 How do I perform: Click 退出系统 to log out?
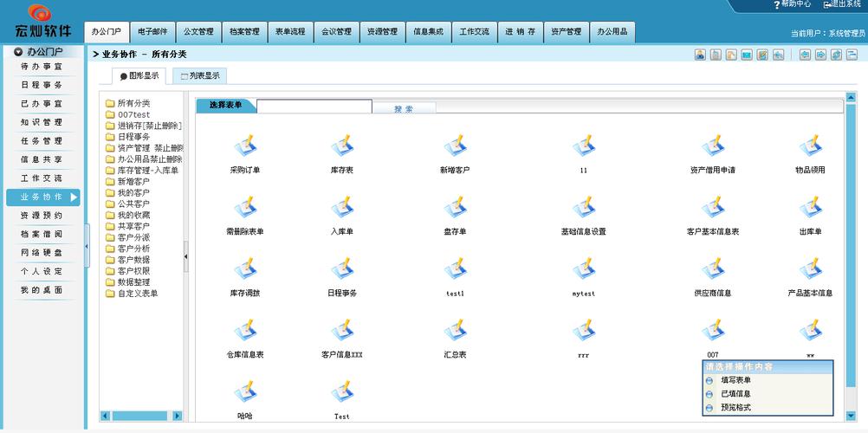click(x=842, y=3)
